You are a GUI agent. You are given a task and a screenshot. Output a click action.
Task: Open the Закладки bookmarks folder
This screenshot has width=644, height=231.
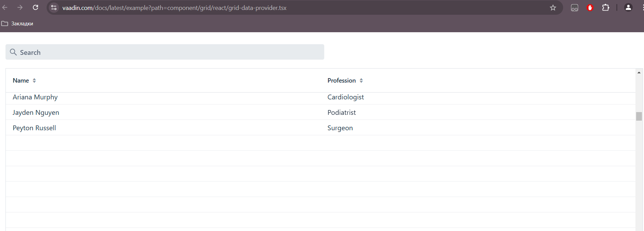point(17,24)
